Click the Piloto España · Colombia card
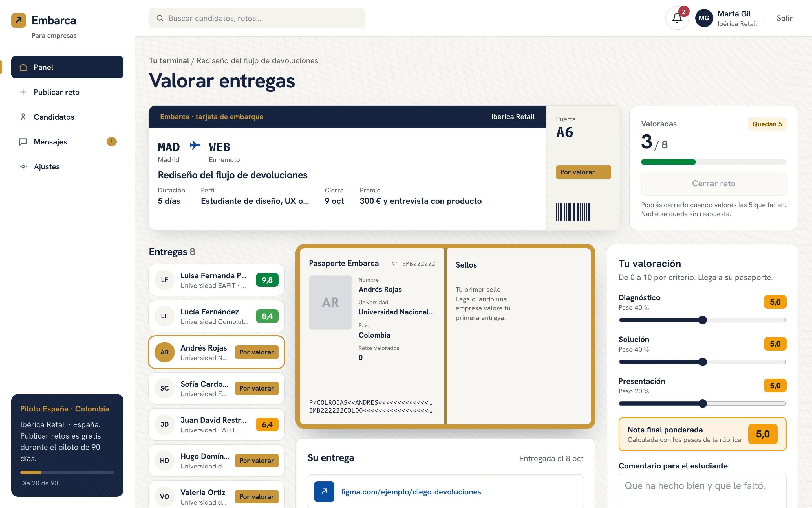This screenshot has height=508, width=812. click(67, 445)
